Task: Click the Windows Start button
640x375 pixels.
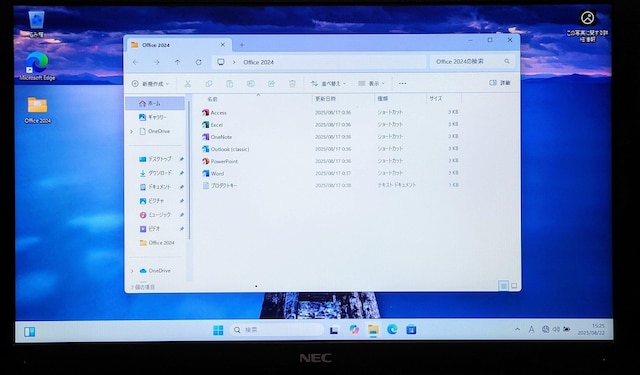Action: click(x=218, y=330)
